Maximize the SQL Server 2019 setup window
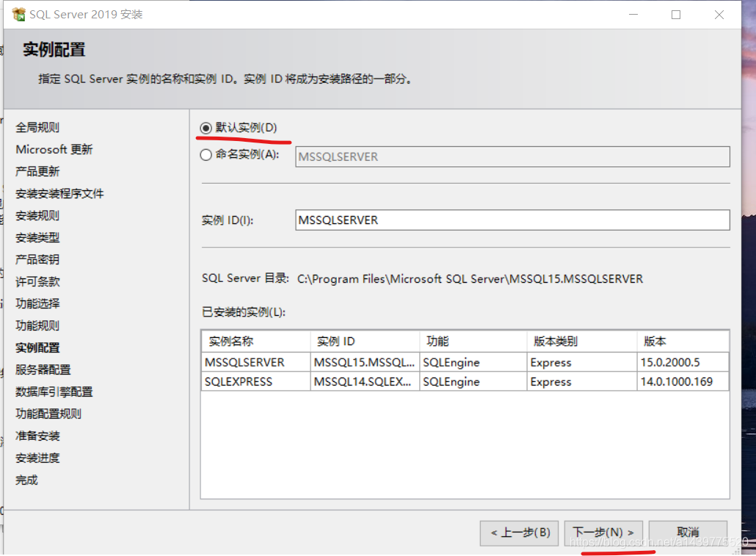Screen dimensions: 756x556 tap(676, 15)
